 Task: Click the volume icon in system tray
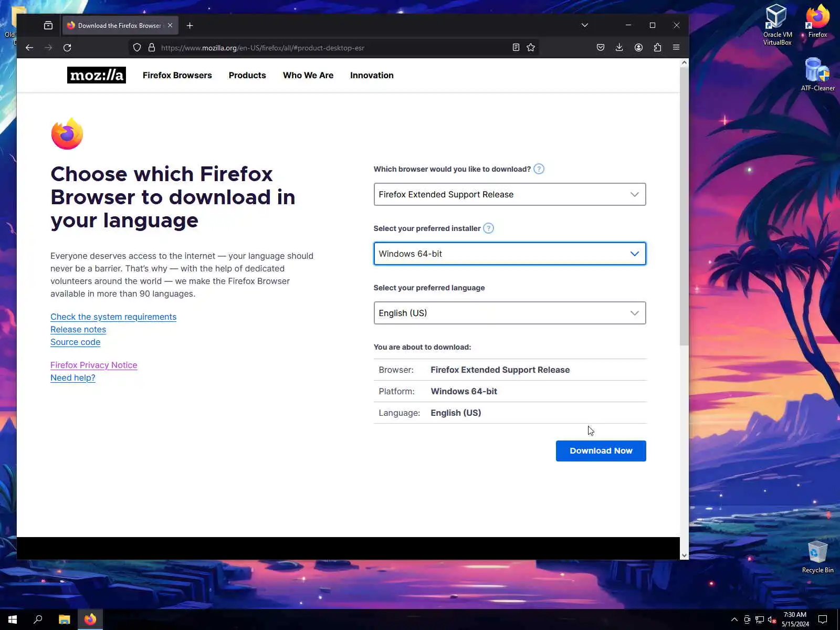click(x=772, y=619)
